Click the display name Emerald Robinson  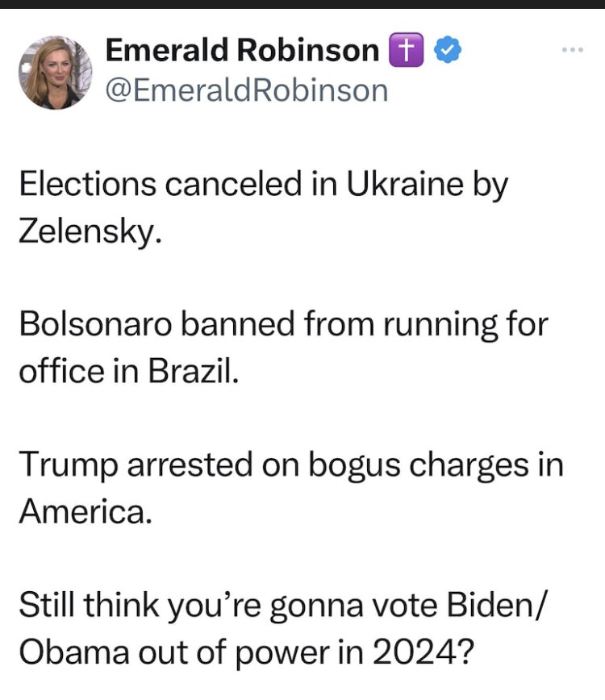coord(243,49)
